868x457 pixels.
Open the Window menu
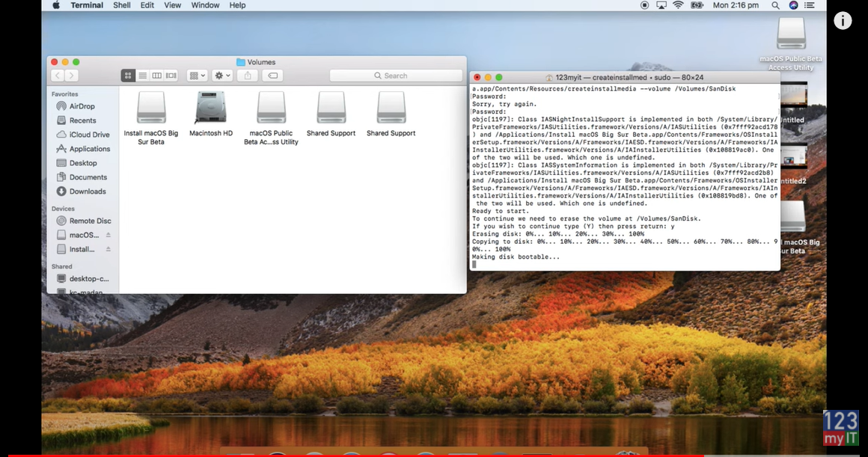tap(205, 5)
